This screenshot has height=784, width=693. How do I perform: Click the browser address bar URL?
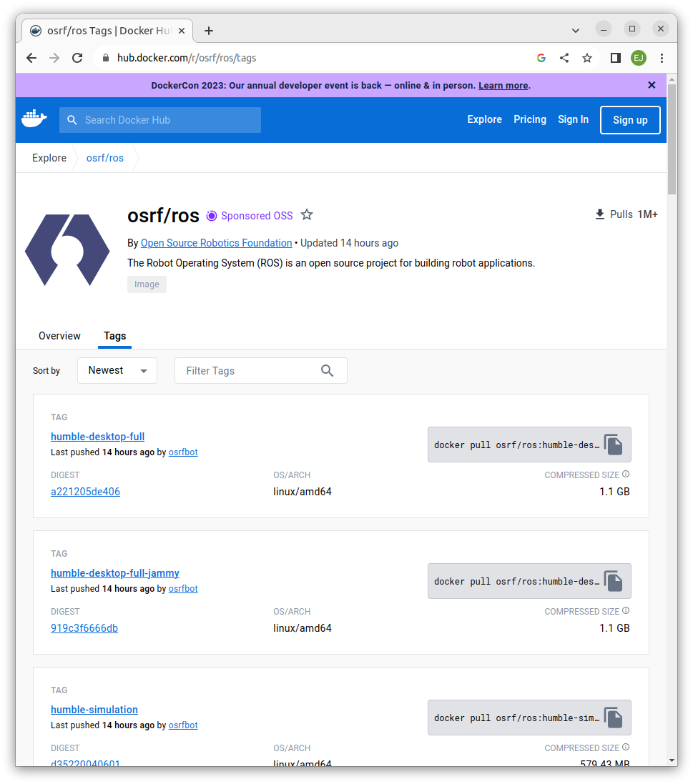(187, 58)
